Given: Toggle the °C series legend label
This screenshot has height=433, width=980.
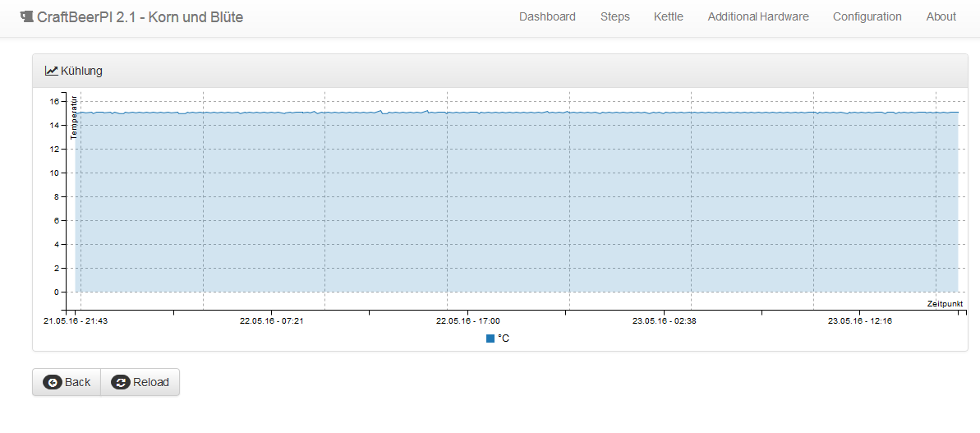Looking at the screenshot, I should 504,339.
